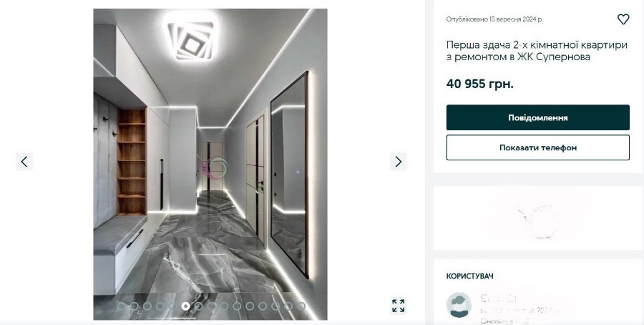Select the third gallery pagination dot
644x325 pixels.
tap(147, 306)
